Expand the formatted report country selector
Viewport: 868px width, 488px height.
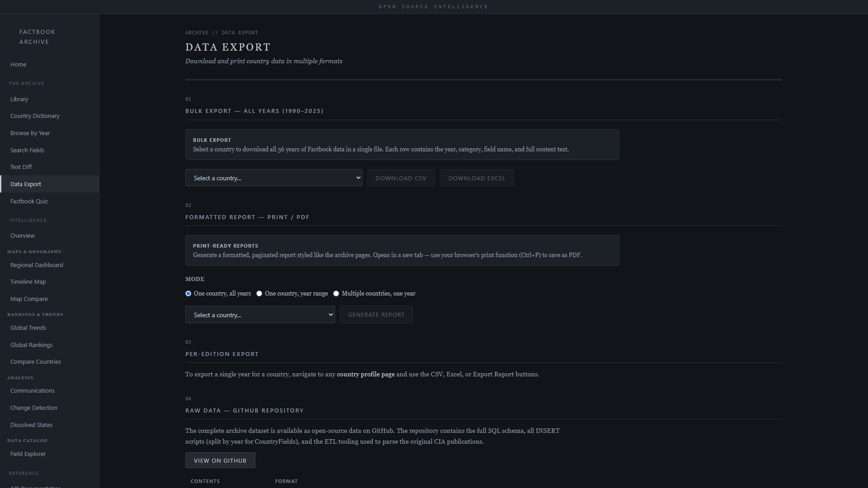(x=260, y=315)
